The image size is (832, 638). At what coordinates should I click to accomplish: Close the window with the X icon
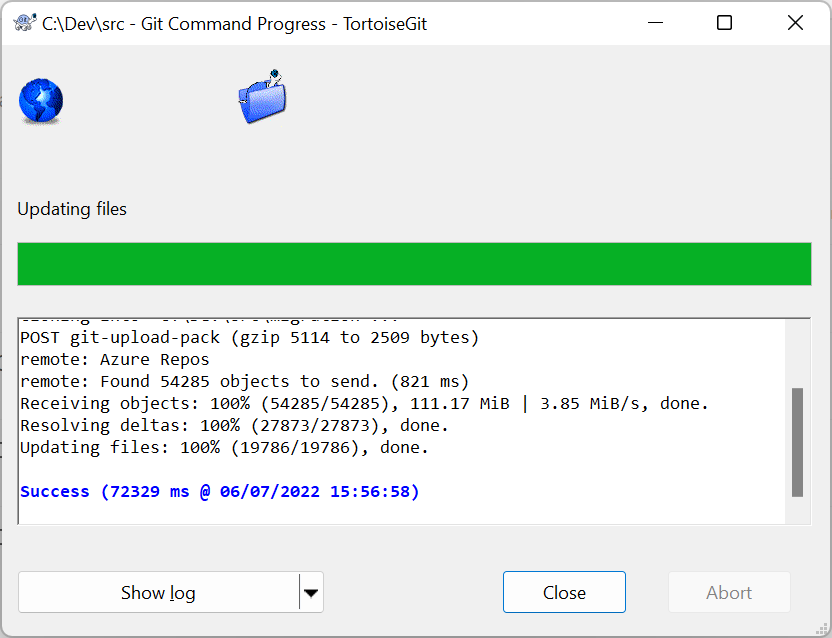[795, 23]
